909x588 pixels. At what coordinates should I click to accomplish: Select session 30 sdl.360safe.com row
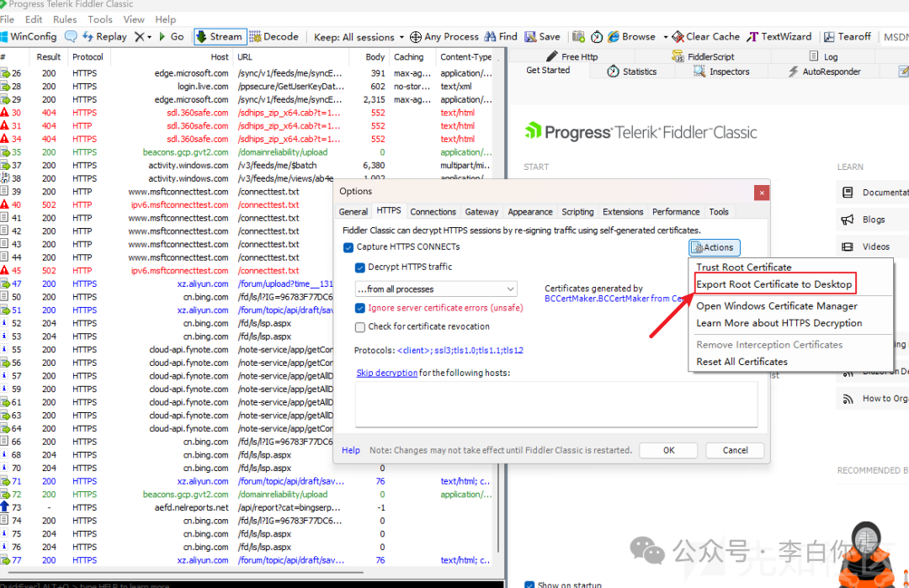coord(247,113)
